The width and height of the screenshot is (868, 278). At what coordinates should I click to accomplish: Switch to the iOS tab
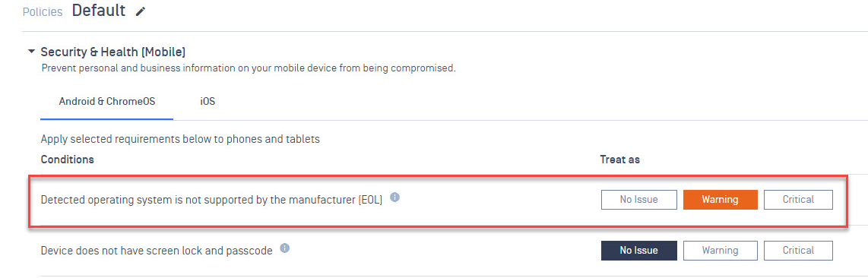coord(207,102)
